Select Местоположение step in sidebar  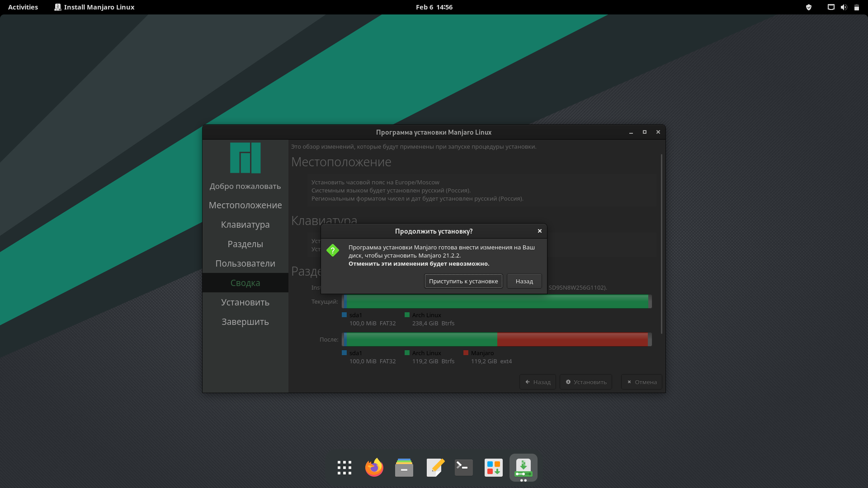[x=245, y=205]
